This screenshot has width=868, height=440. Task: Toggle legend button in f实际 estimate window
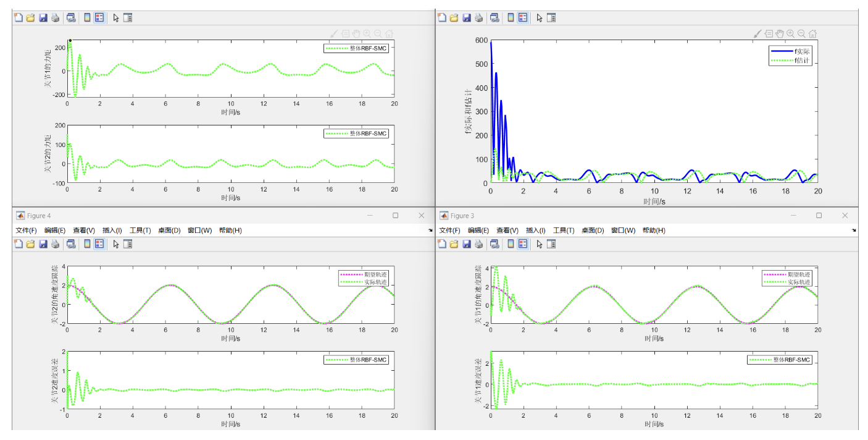click(523, 18)
